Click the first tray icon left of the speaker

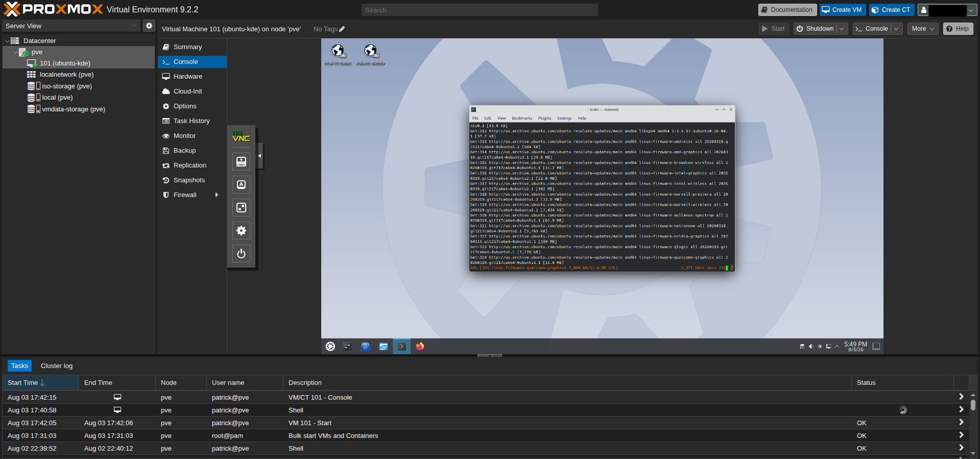click(802, 346)
